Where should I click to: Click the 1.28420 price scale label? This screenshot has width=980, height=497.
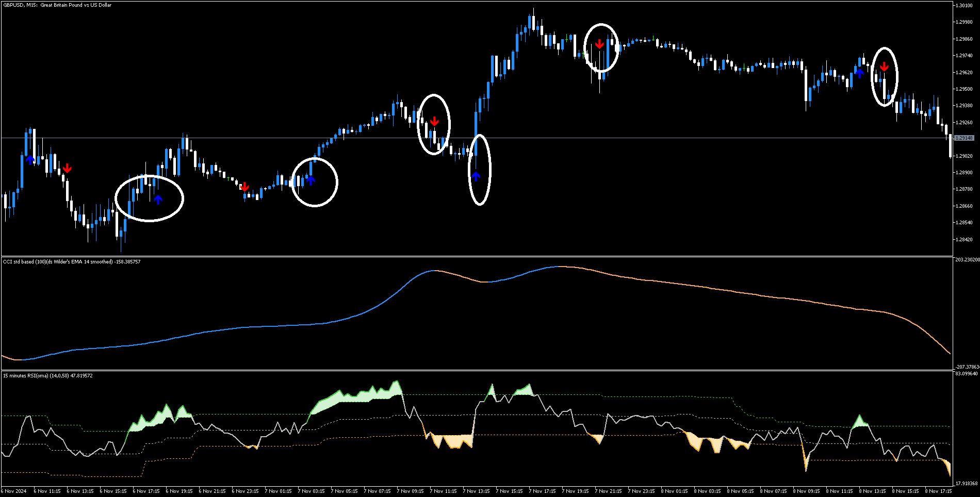(x=964, y=240)
